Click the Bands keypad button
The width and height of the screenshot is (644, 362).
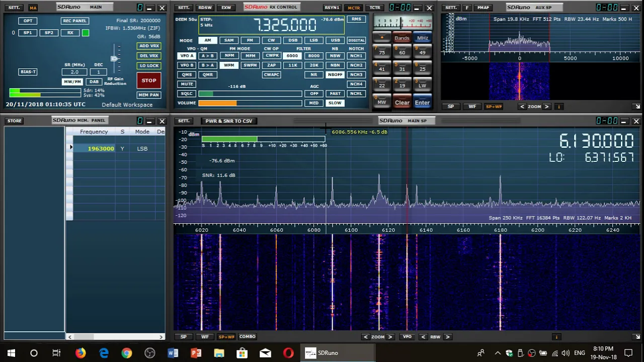[402, 38]
